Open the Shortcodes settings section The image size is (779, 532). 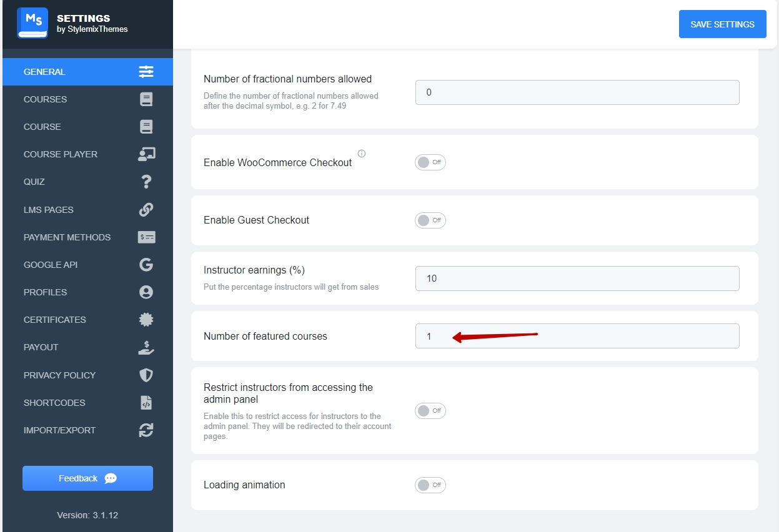pyautogui.click(x=54, y=403)
